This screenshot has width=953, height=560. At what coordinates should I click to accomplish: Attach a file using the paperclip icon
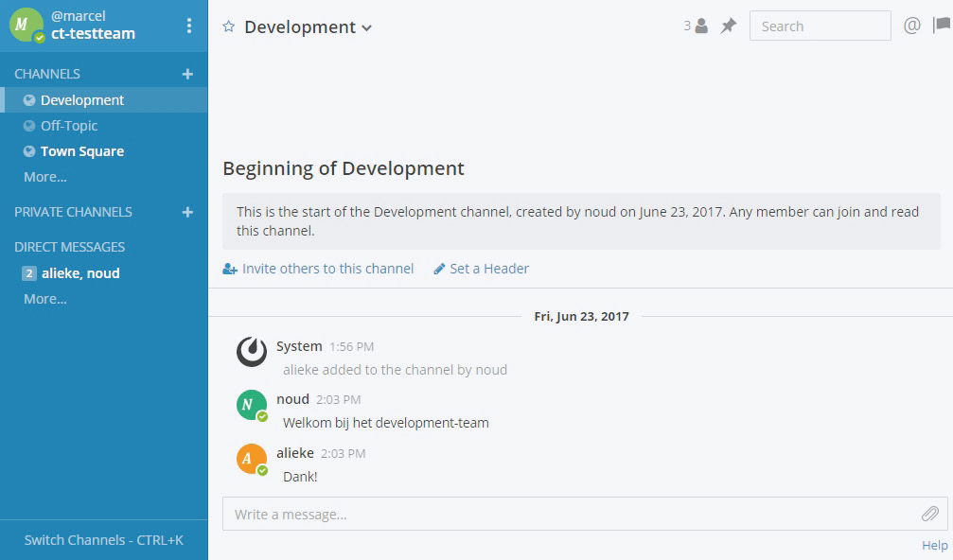(x=929, y=514)
